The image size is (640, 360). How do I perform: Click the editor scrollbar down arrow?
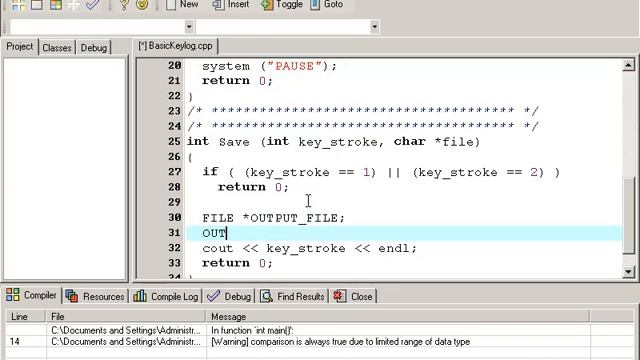629,271
